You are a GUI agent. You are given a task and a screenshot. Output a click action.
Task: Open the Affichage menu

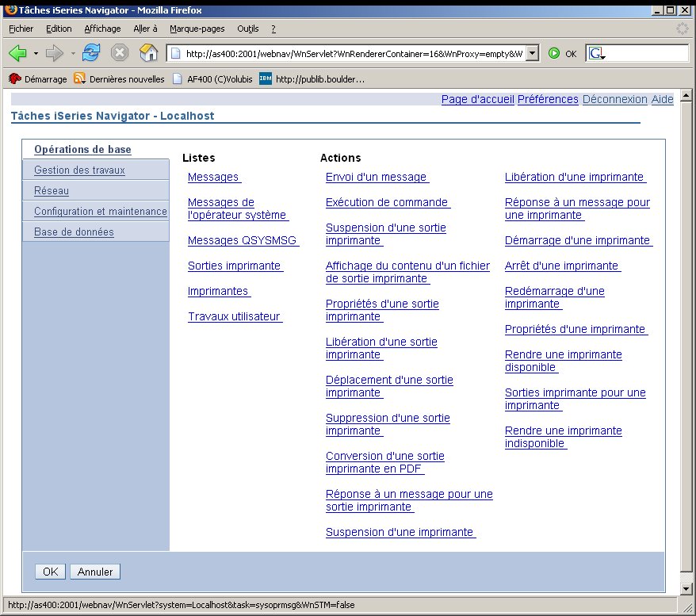(102, 29)
